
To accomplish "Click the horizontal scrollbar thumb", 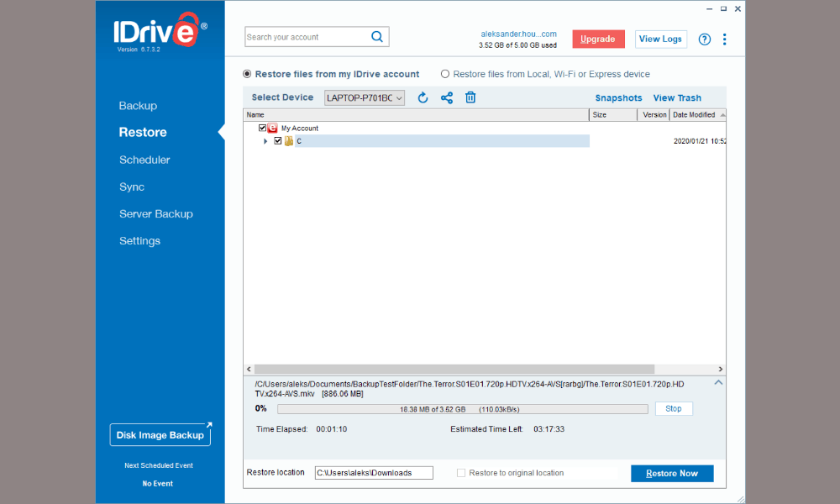I will pyautogui.click(x=454, y=369).
